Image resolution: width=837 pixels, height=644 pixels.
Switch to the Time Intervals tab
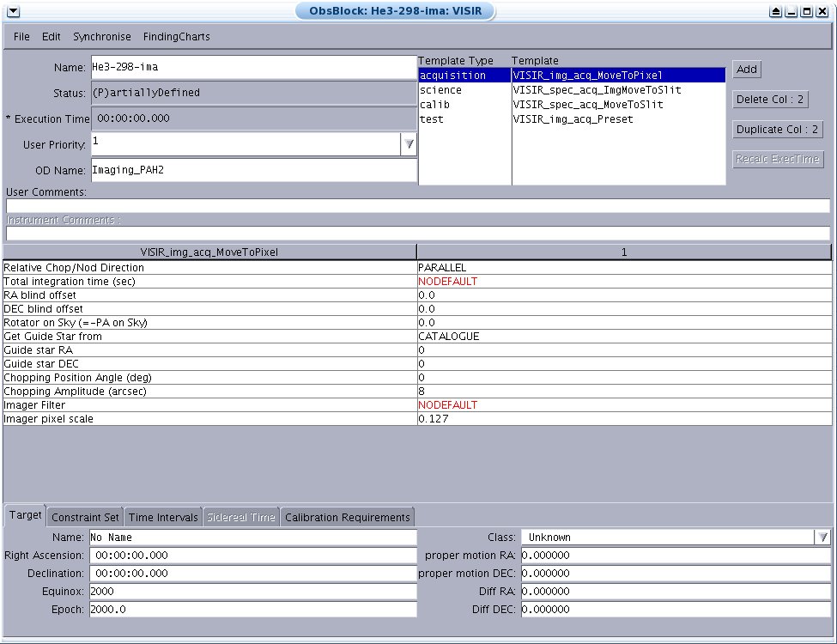pos(163,517)
